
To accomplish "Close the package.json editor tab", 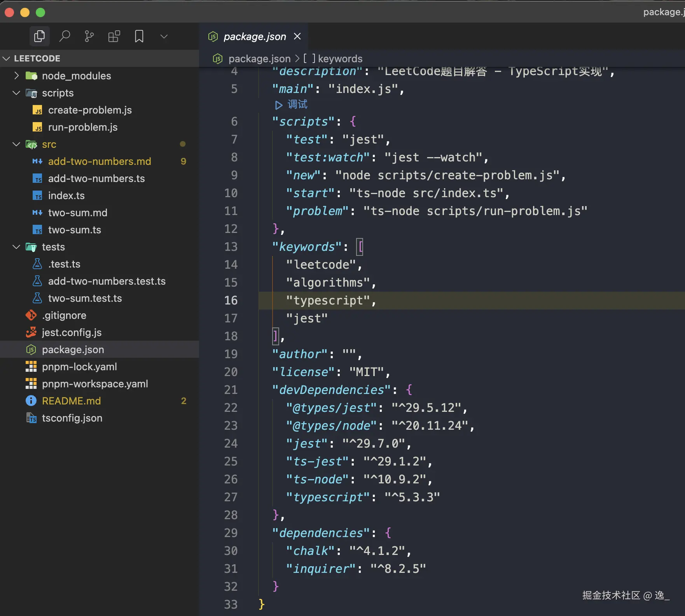I will point(297,37).
